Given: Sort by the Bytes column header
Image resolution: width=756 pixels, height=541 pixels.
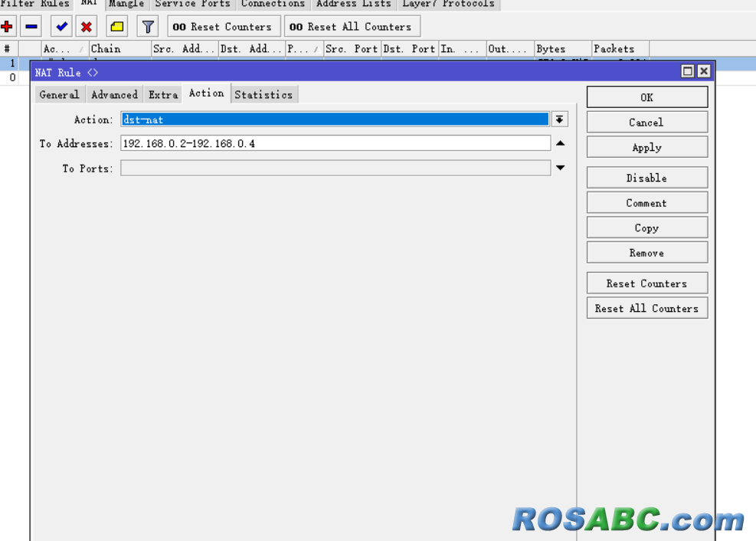Looking at the screenshot, I should pos(561,48).
